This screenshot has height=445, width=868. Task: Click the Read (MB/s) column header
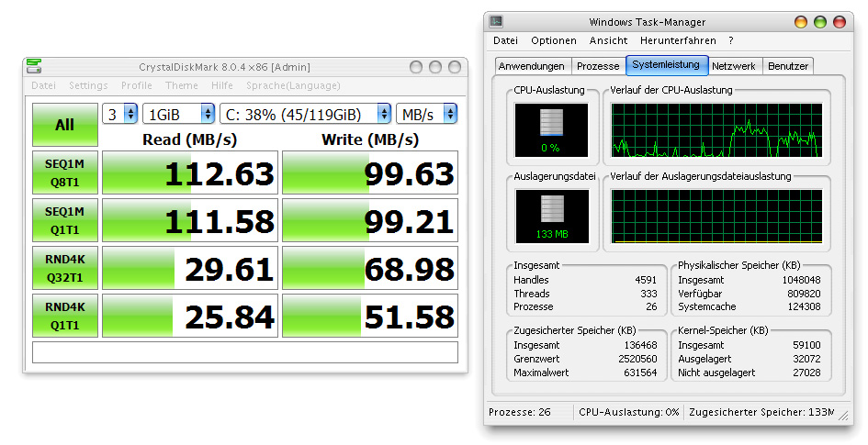coord(190,139)
